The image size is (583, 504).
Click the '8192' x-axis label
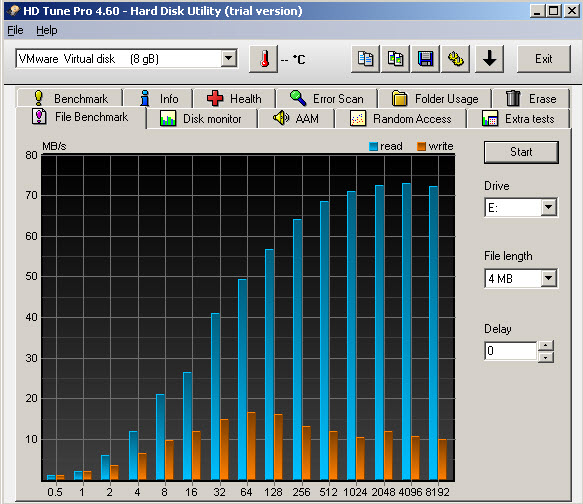click(437, 492)
